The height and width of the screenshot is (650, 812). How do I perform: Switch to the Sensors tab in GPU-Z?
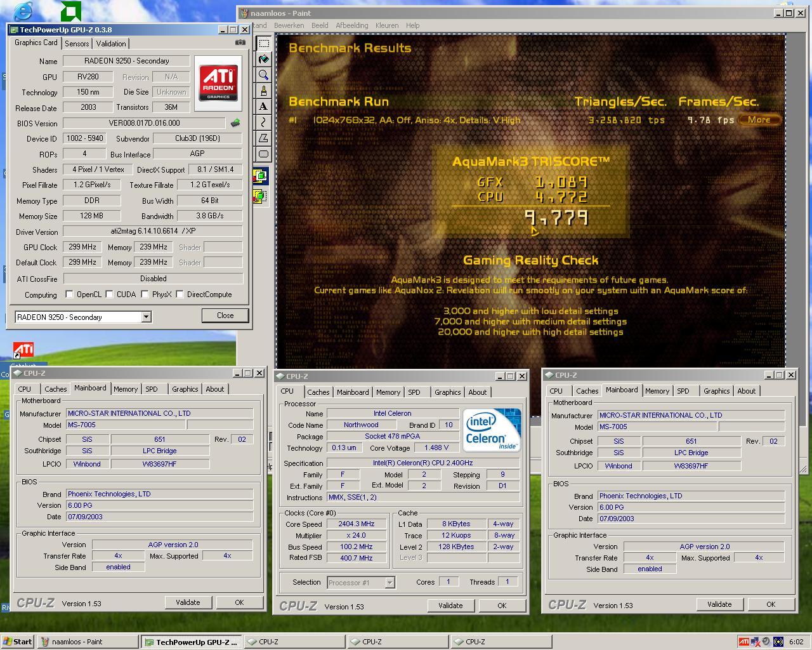coord(77,44)
